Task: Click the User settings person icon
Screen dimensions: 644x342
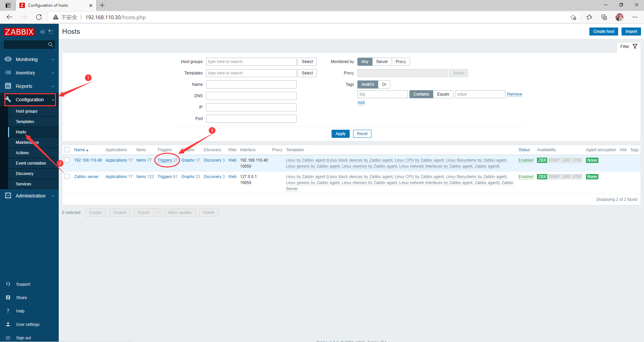Action: click(x=8, y=324)
